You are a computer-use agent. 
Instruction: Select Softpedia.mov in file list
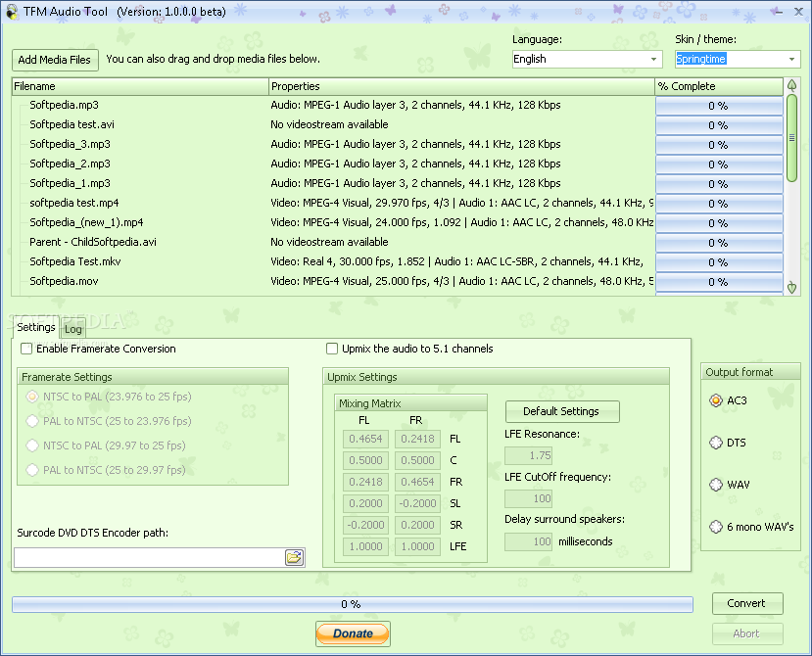[64, 282]
